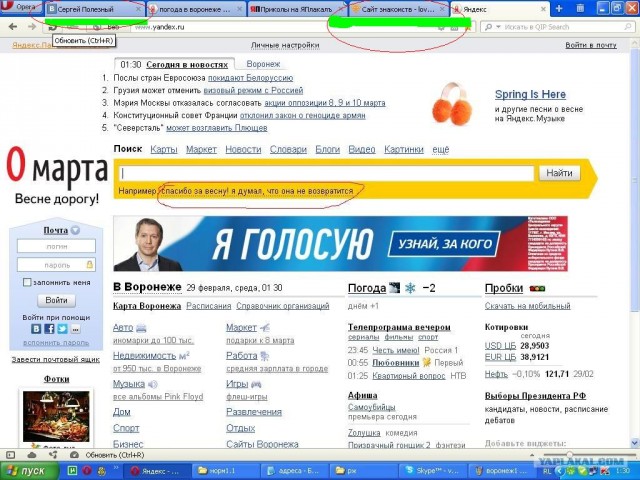
Task: Close the Сергей Полезный tab
Action: click(139, 9)
